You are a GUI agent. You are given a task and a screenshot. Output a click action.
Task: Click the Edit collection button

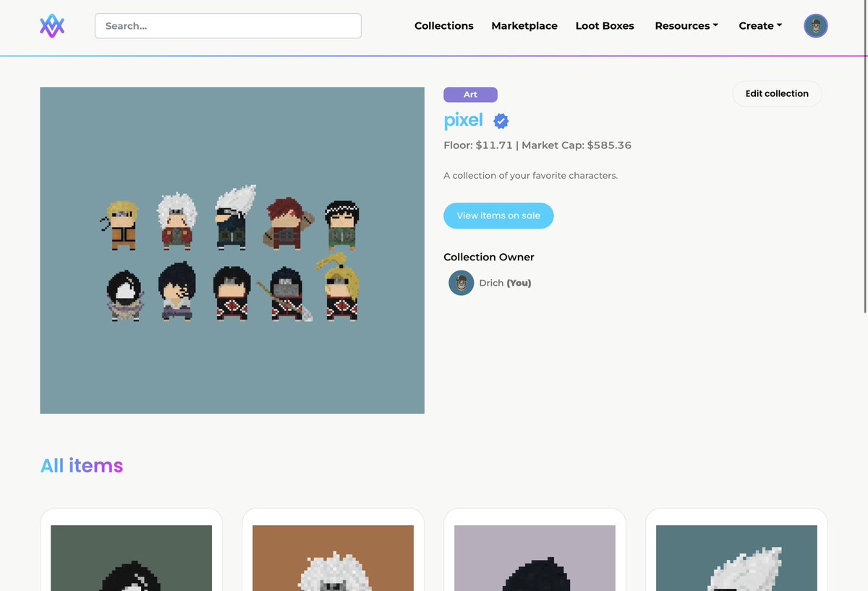pyautogui.click(x=777, y=93)
